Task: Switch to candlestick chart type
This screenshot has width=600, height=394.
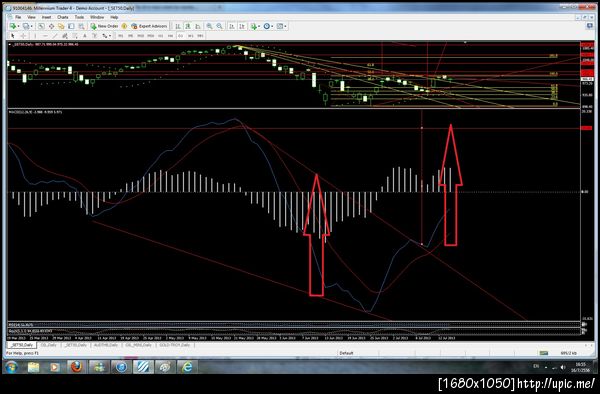Action: [188, 26]
